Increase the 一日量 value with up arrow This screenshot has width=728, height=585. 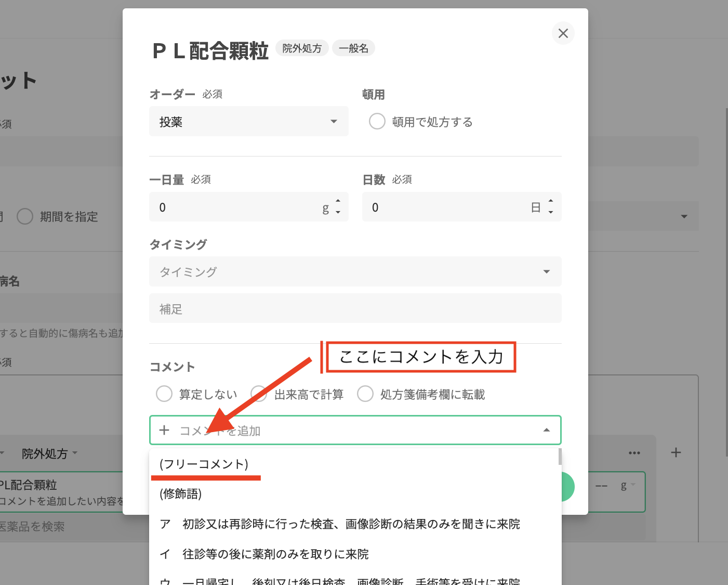point(338,201)
